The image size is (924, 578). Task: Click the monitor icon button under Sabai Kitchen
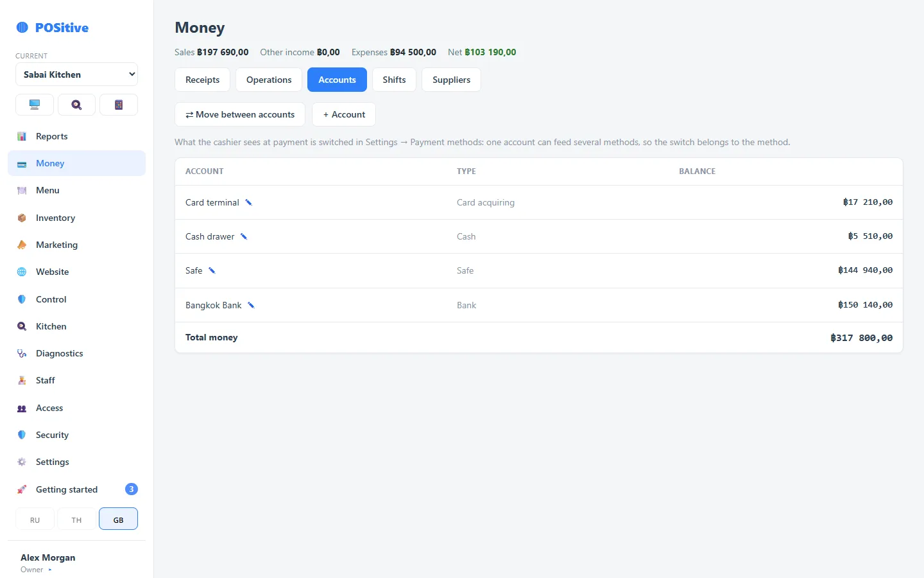(35, 105)
